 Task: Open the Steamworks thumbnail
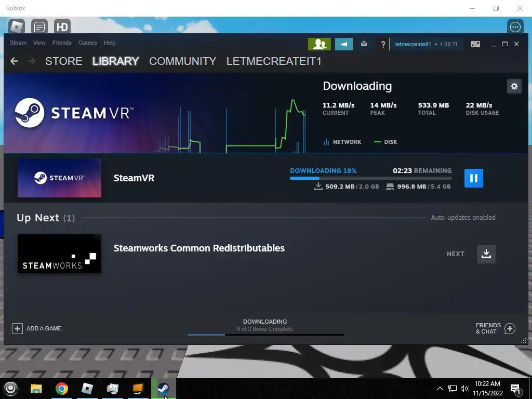59,254
